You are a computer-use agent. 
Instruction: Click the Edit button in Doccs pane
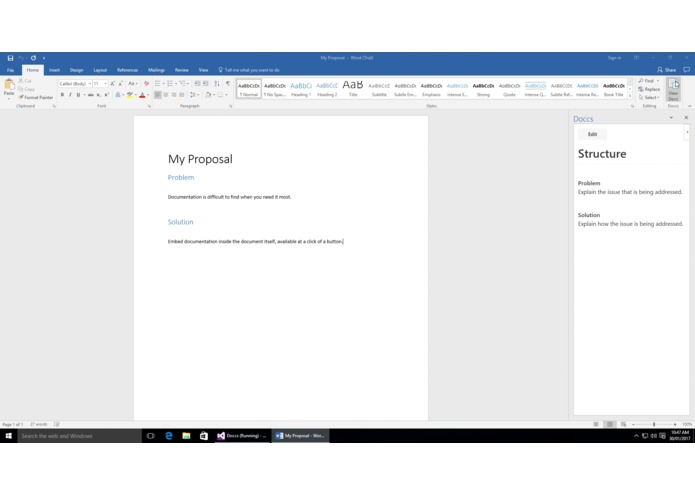click(x=592, y=134)
